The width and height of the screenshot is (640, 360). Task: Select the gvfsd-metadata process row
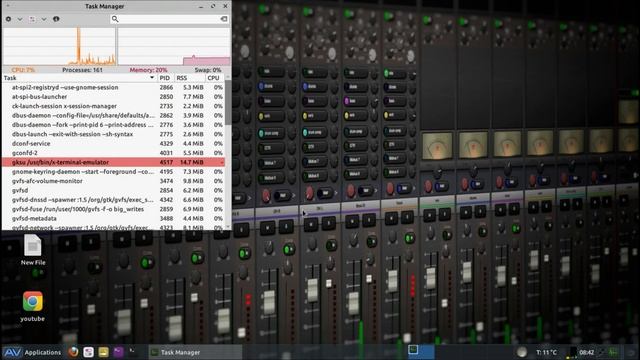113,219
